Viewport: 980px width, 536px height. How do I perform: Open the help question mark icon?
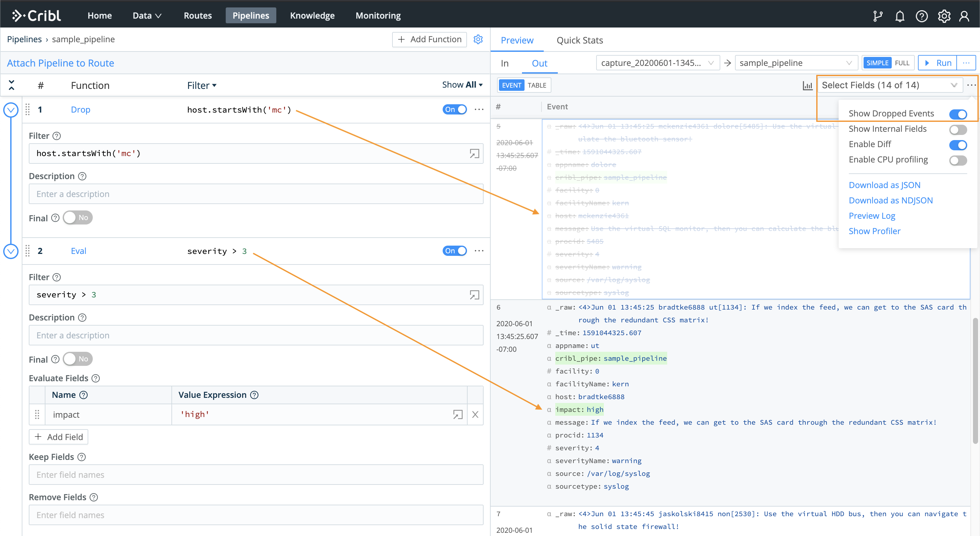click(921, 16)
